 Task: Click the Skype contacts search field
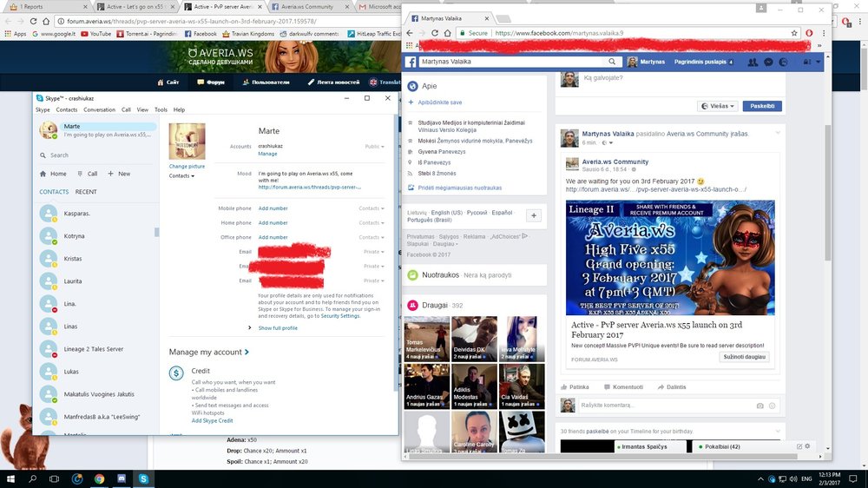[95, 155]
